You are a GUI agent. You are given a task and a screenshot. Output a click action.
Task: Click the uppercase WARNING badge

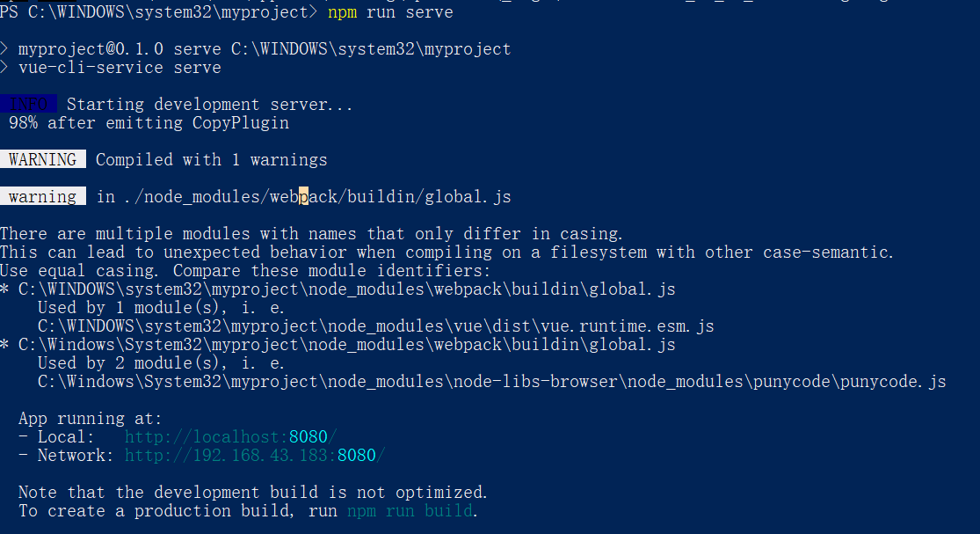coord(42,159)
